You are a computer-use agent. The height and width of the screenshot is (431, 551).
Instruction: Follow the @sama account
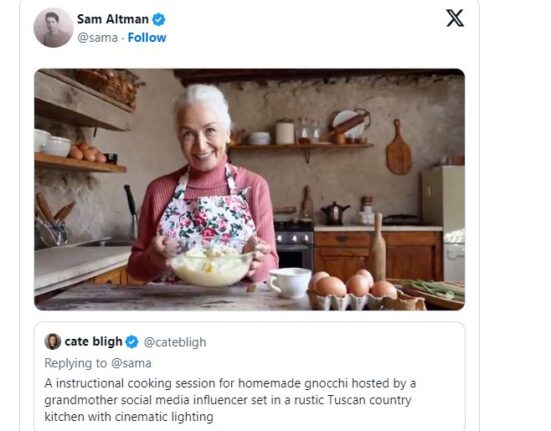tap(147, 38)
